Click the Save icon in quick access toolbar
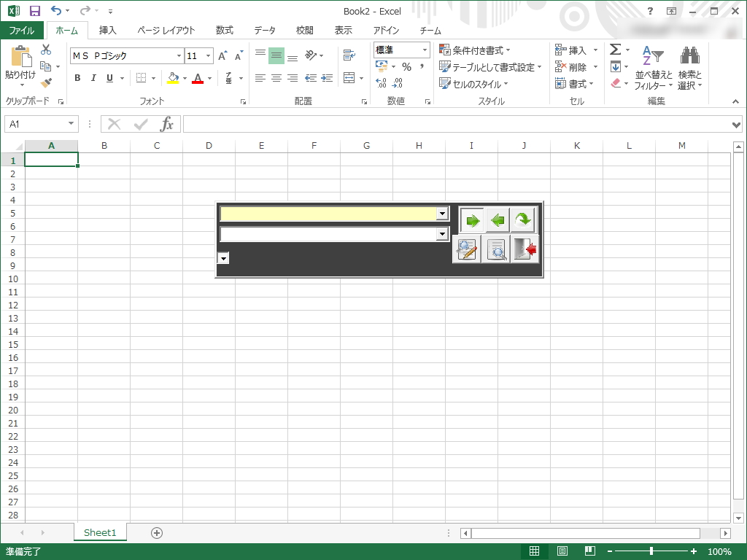Screen dimensions: 747x560 pos(35,11)
